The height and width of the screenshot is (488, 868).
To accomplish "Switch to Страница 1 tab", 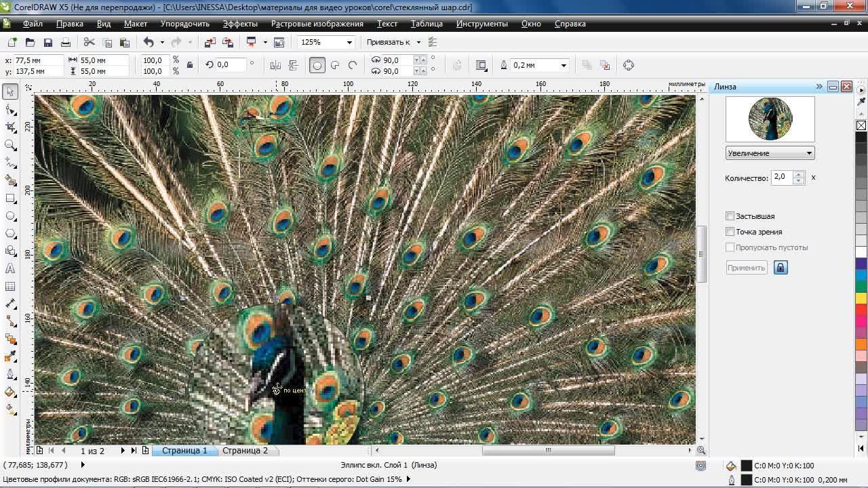I will coord(184,450).
